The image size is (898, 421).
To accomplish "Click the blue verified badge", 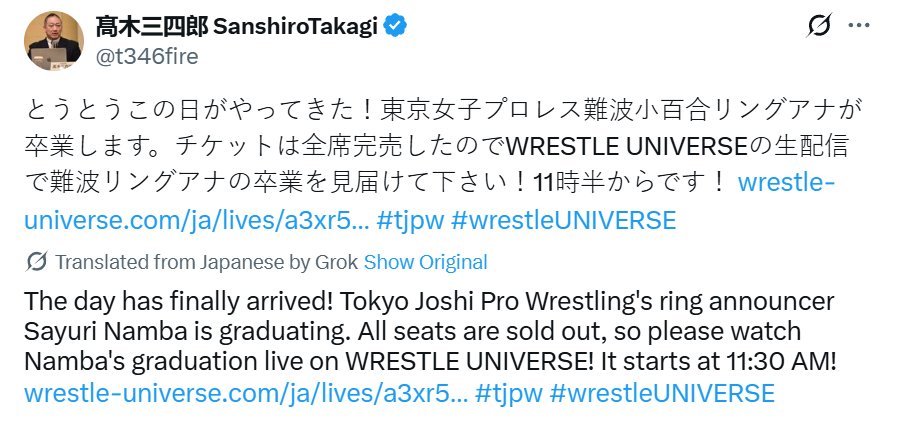I will click(x=396, y=27).
